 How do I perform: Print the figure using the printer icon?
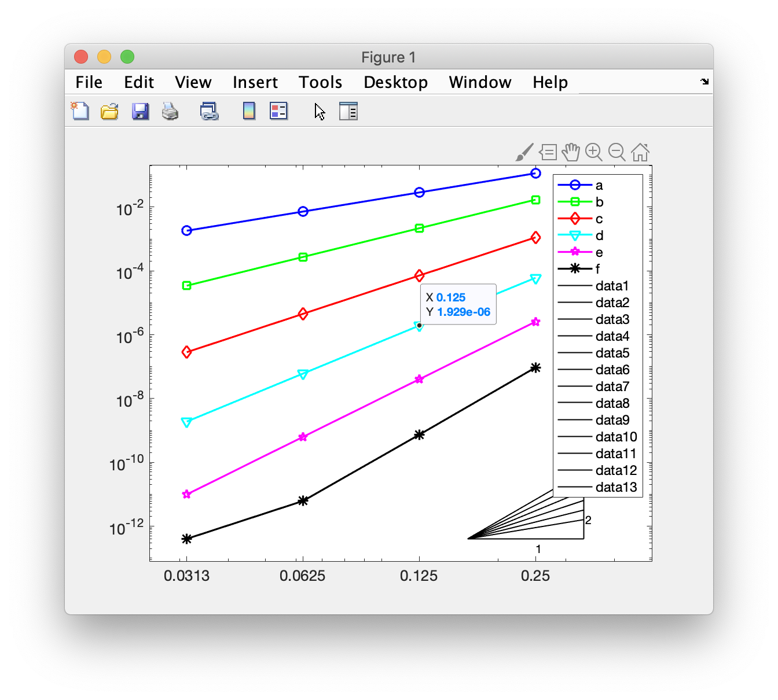170,110
